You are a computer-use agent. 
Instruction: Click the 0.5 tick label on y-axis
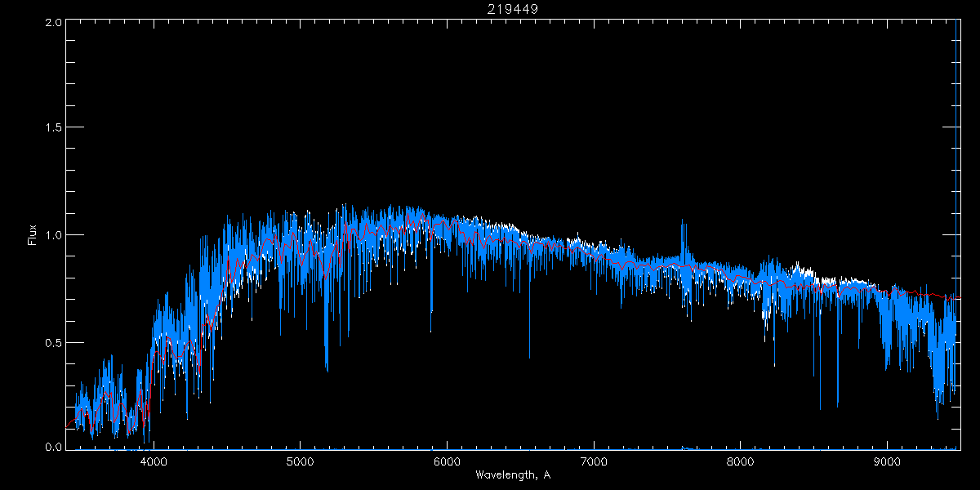click(52, 342)
